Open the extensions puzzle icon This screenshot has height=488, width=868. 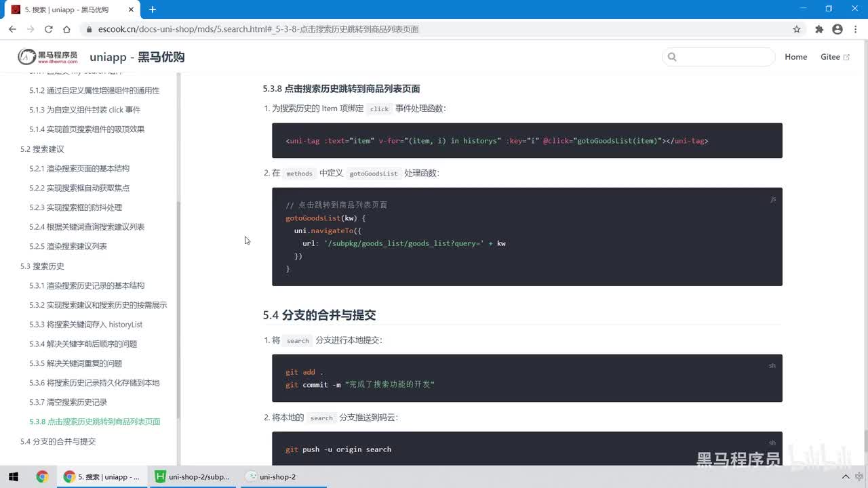819,29
